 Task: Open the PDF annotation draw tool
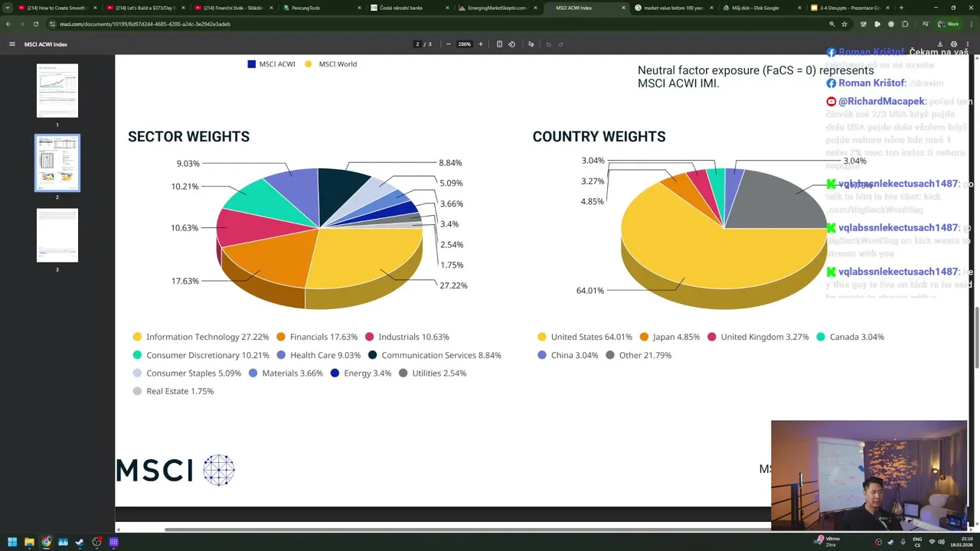[x=531, y=44]
